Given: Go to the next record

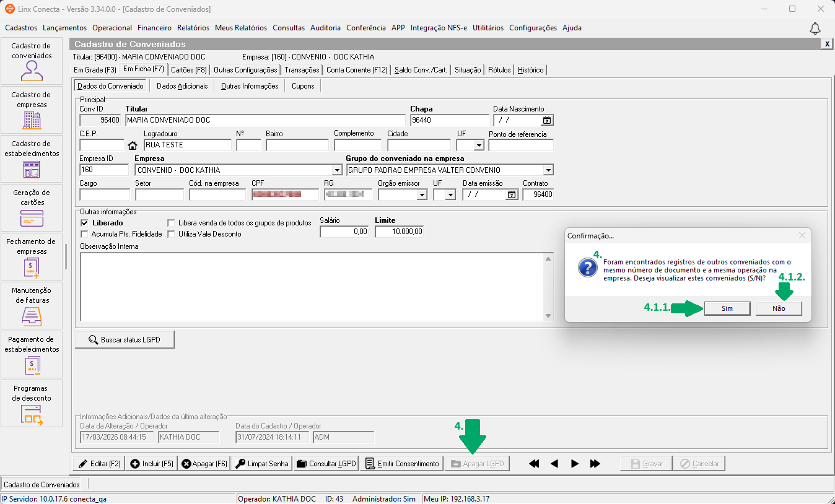Looking at the screenshot, I should [x=575, y=464].
